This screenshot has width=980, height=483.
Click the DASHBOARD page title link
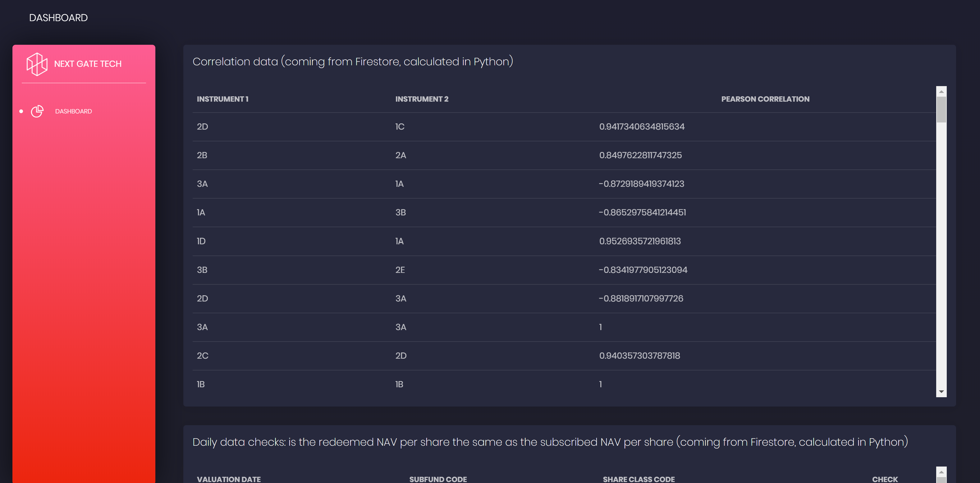coord(58,18)
